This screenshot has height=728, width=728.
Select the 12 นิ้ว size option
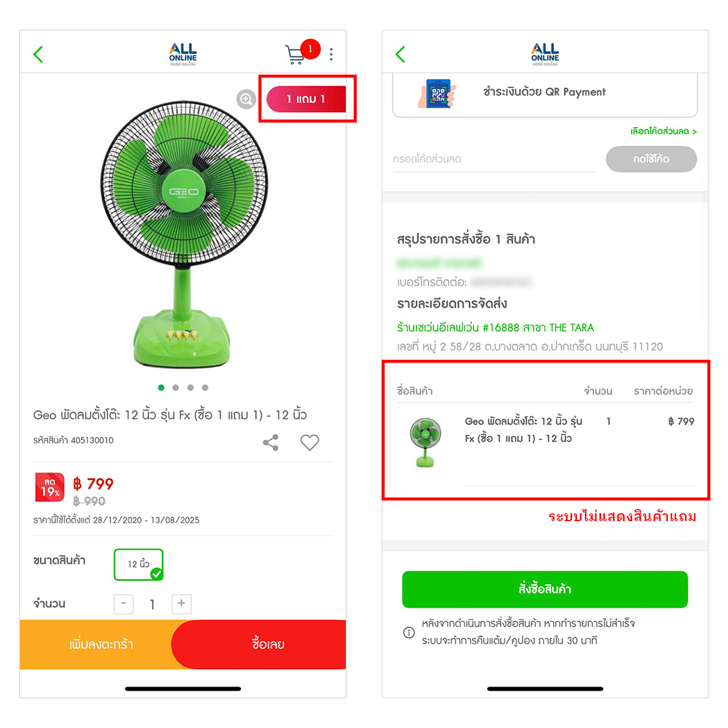pos(139,564)
